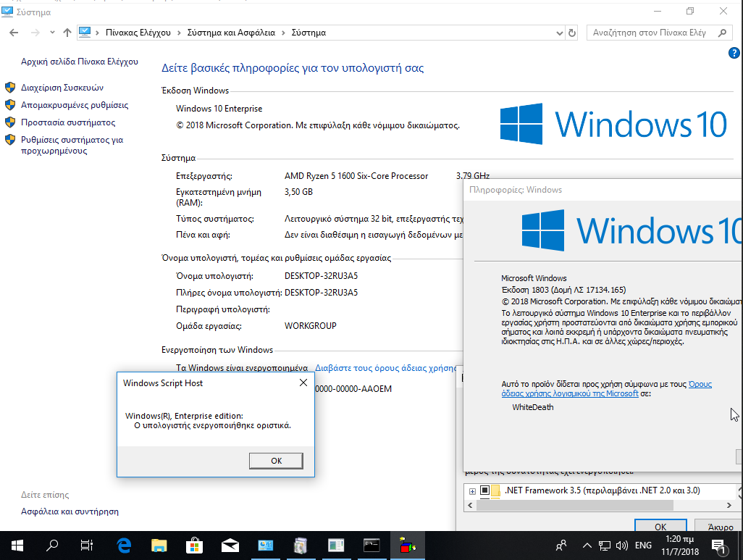743x560 pixels.
Task: Select WhiteDeath licensee name
Action: [x=532, y=407]
